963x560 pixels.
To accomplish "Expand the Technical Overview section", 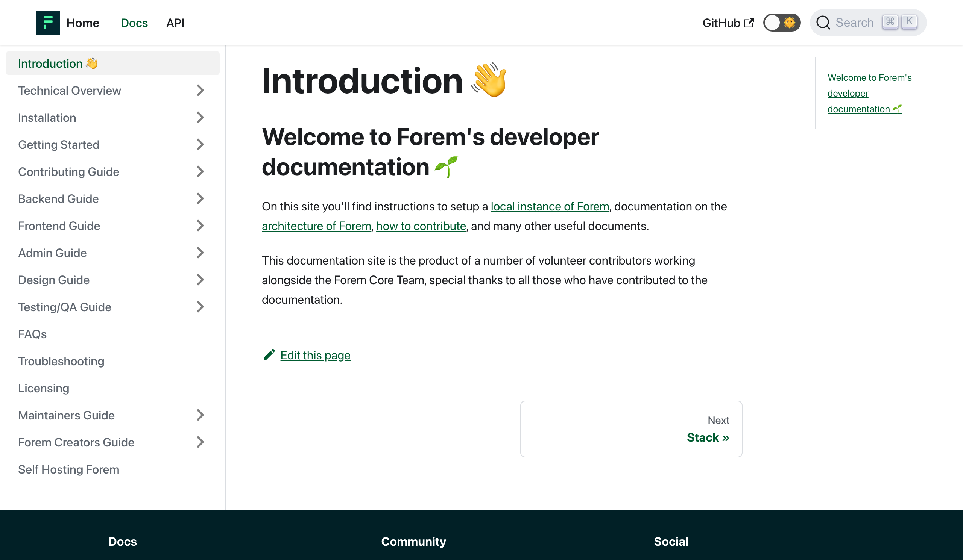I will point(200,91).
